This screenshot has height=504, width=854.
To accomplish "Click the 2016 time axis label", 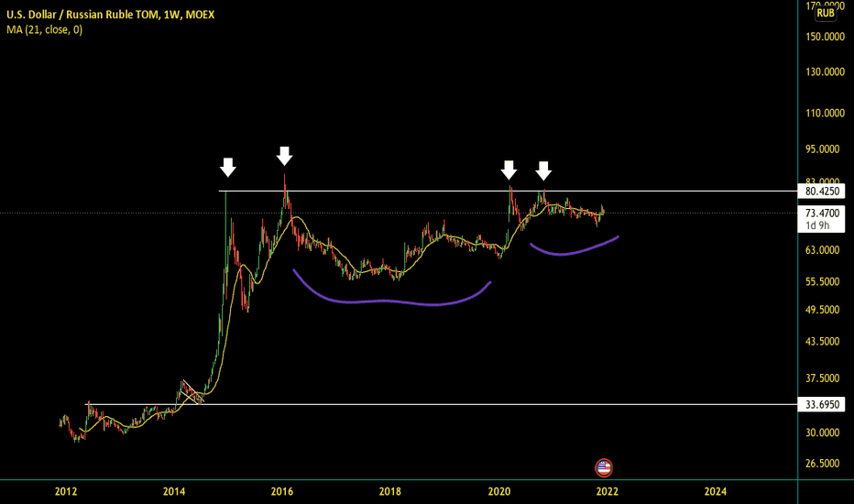I will pyautogui.click(x=282, y=491).
